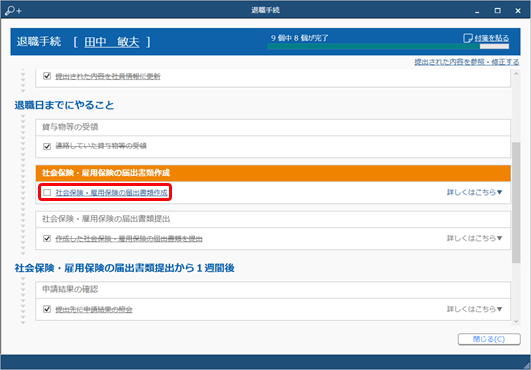The width and height of the screenshot is (531, 370).
Task: Open link 連絡していた貸与物等の受領
Action: [101, 146]
